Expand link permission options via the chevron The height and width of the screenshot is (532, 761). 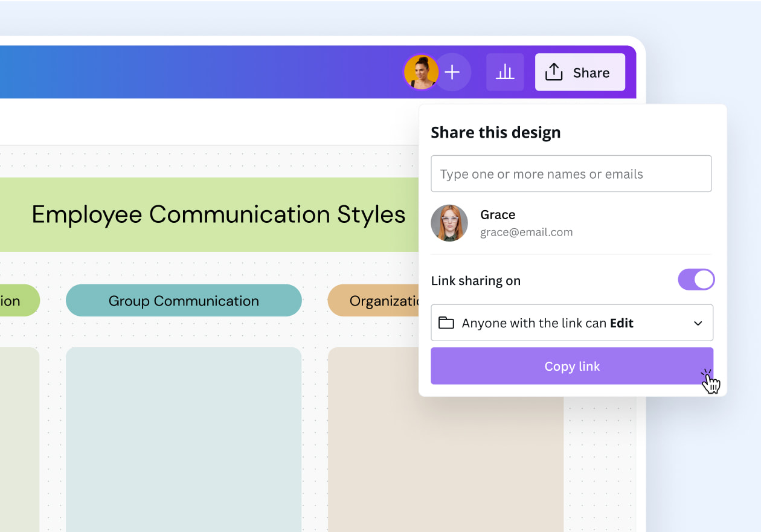[698, 322]
